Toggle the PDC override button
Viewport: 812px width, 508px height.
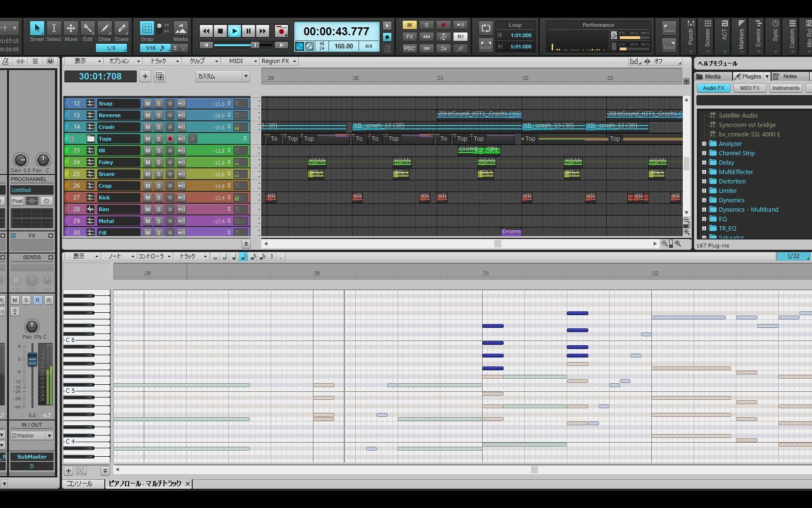click(x=409, y=48)
